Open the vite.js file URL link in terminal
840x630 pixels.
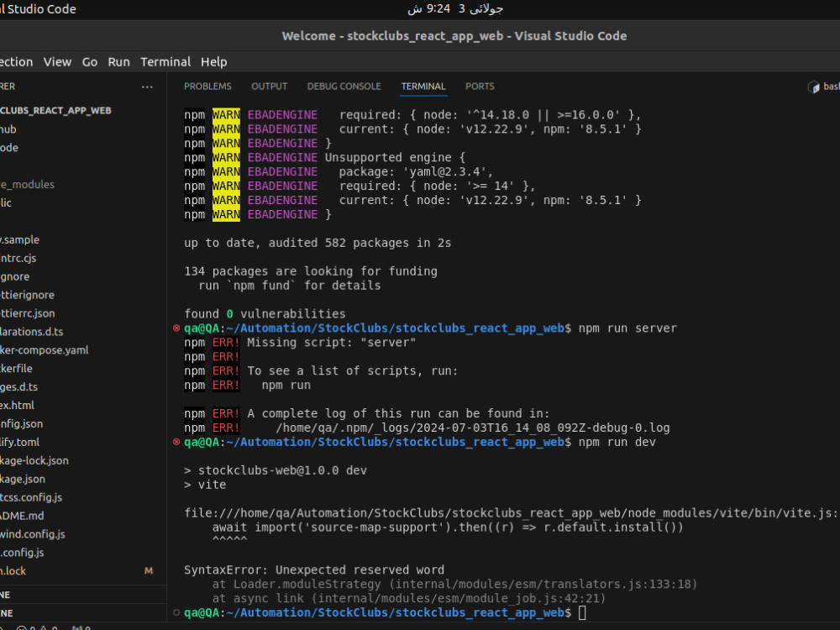(x=512, y=512)
